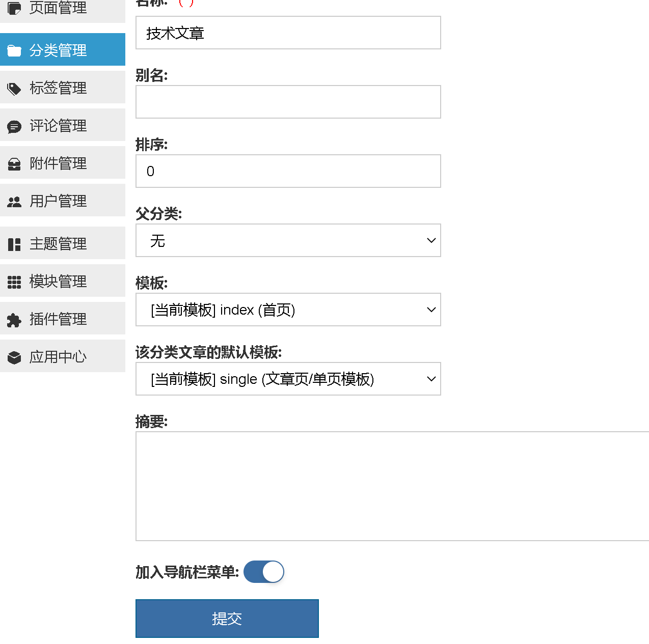Screen dimensions: 649x644
Task: Click the 用户管理 people icon
Action: [14, 202]
